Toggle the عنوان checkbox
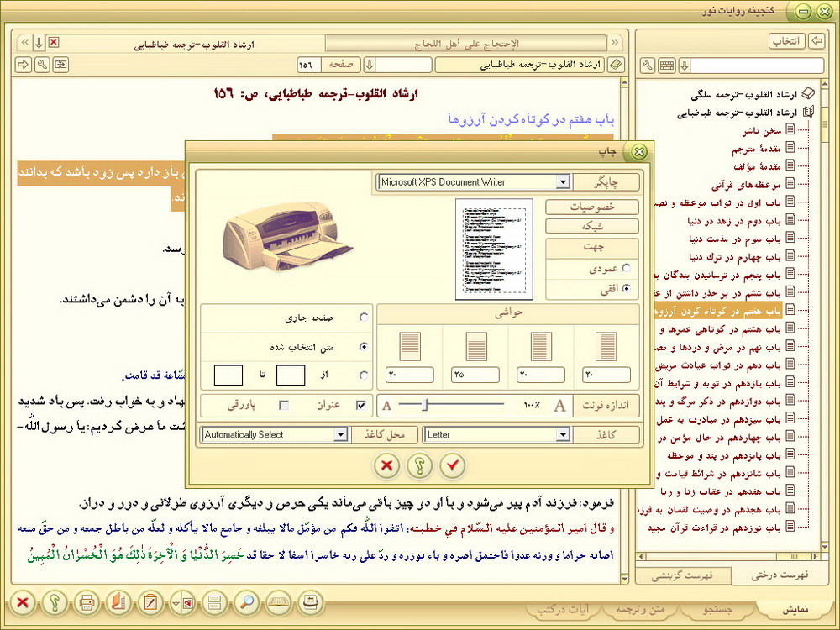 (x=361, y=405)
